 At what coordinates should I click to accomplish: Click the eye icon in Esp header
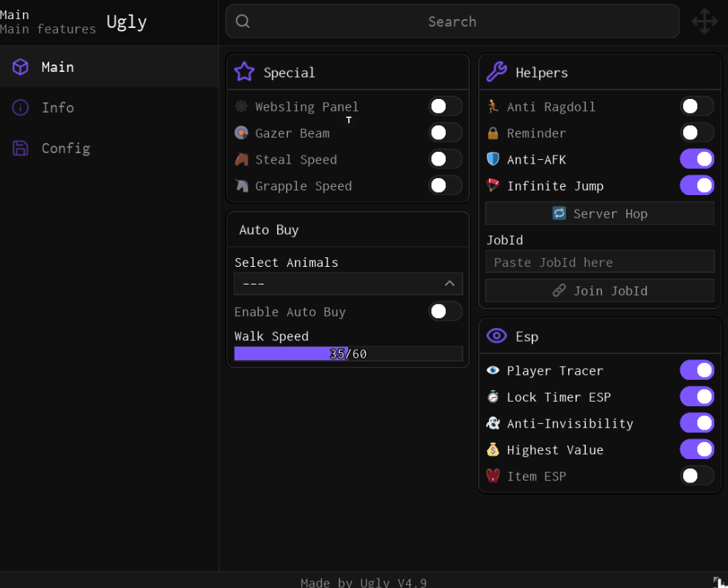point(496,336)
